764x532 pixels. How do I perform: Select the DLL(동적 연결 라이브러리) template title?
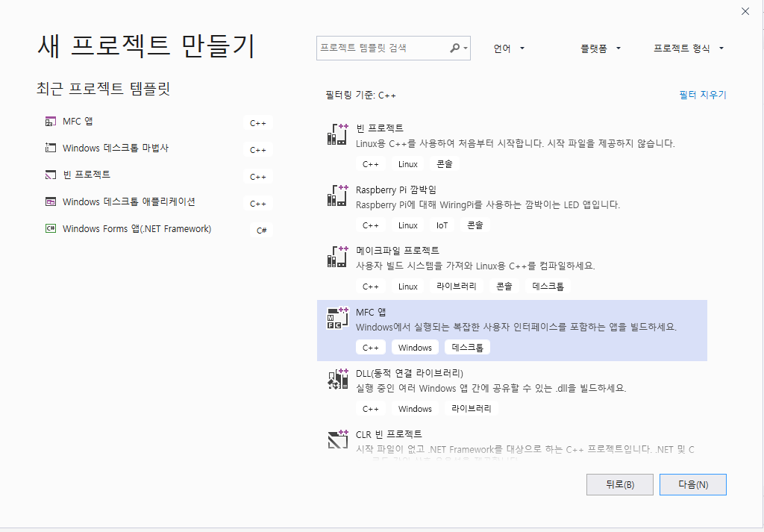coord(410,373)
